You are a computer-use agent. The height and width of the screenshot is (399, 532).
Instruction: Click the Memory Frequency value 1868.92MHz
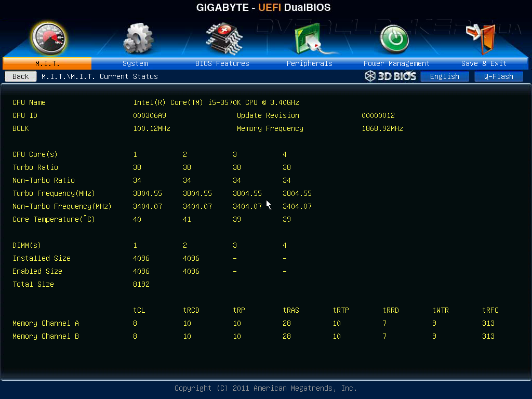[382, 129]
